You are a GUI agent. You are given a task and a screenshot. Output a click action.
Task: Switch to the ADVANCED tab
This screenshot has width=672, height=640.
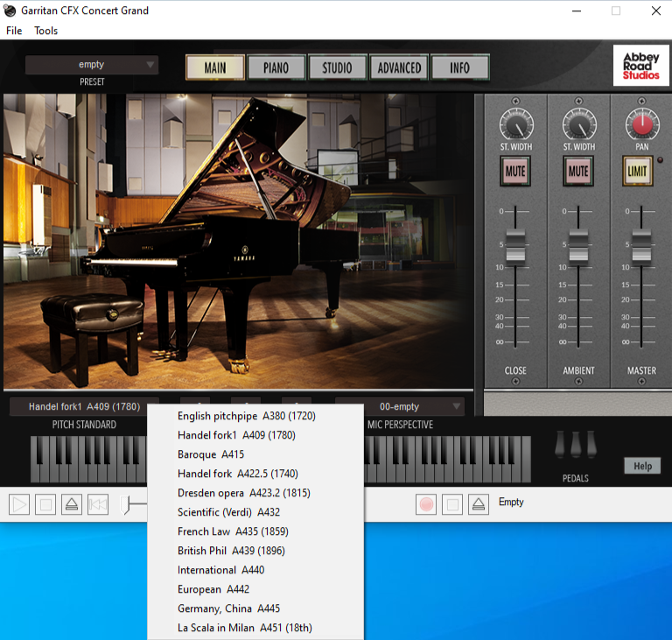click(x=399, y=67)
